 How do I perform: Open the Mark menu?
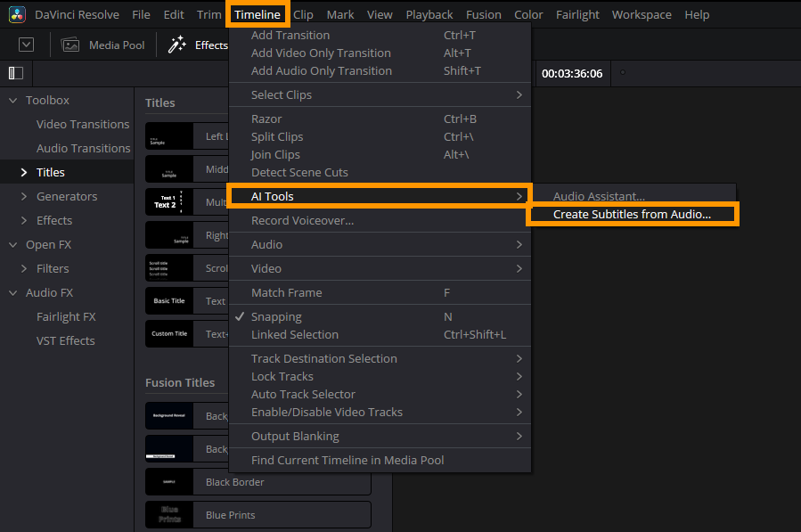click(340, 15)
